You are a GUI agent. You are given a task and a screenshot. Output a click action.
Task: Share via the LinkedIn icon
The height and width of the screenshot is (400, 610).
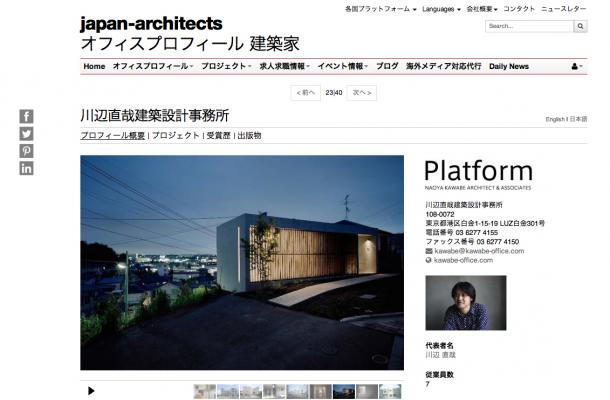[x=26, y=168]
